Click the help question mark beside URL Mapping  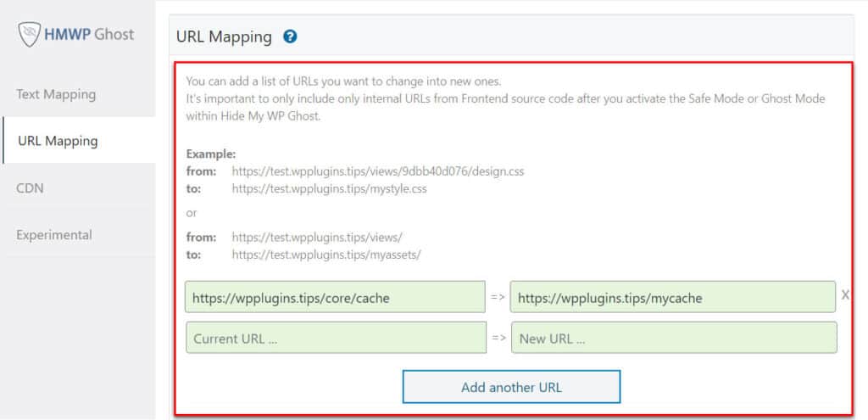[x=290, y=36]
